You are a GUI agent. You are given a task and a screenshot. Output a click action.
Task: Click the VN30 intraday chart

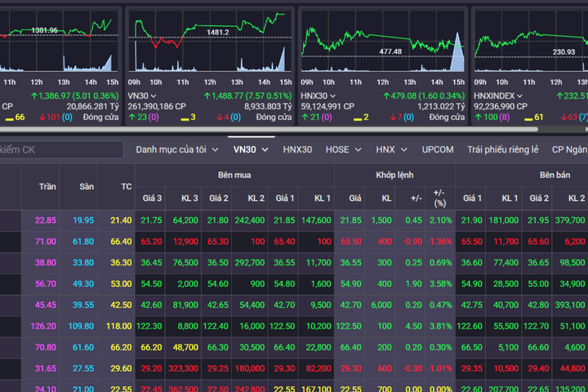pyautogui.click(x=210, y=41)
